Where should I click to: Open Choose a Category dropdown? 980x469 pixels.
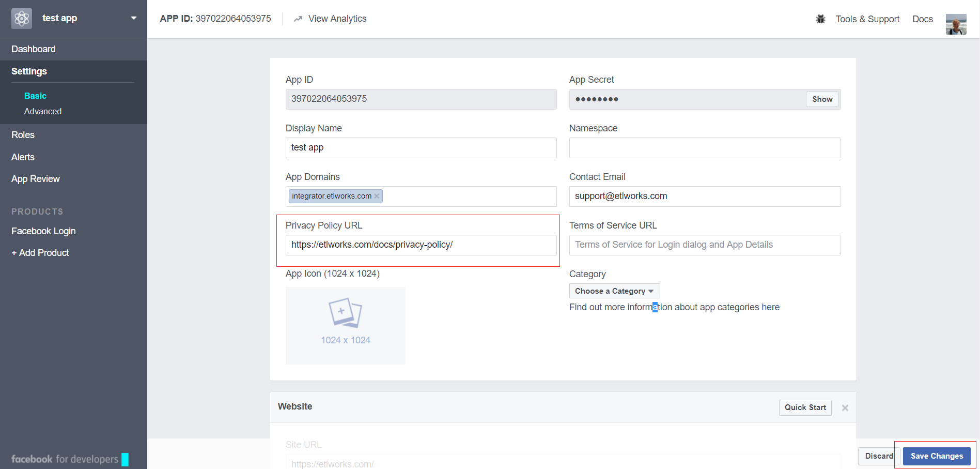point(614,291)
